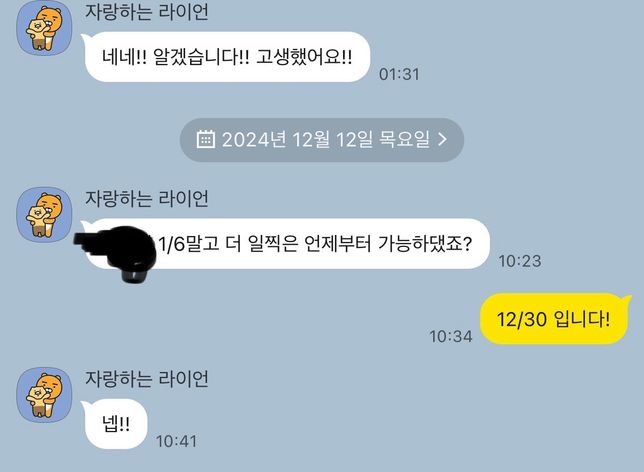
Task: Tap the yellow 12/30 입니다! bubble
Action: click(554, 319)
